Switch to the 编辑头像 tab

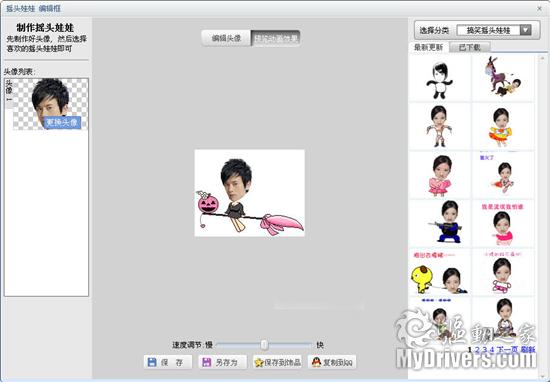[x=226, y=38]
